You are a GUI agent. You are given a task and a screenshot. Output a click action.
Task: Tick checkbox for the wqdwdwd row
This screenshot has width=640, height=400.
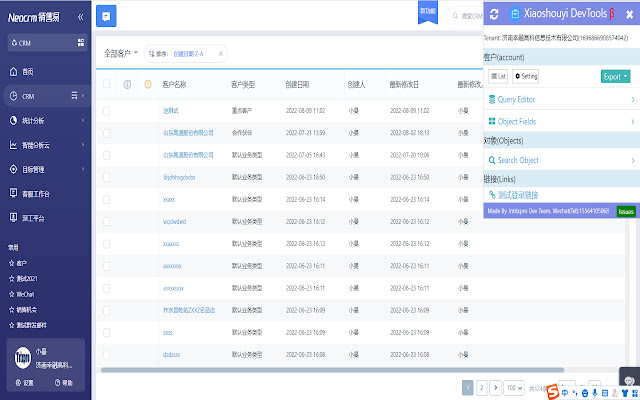107,222
